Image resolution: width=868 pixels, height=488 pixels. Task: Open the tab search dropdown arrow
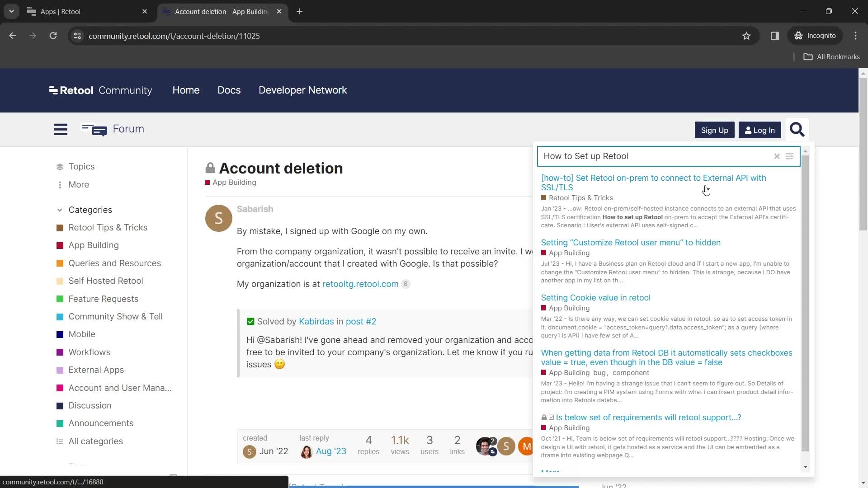click(11, 11)
